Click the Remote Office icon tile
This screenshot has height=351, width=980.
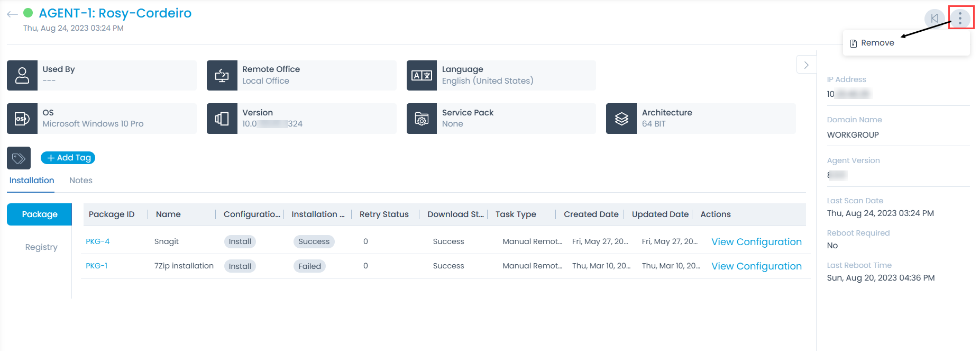222,75
